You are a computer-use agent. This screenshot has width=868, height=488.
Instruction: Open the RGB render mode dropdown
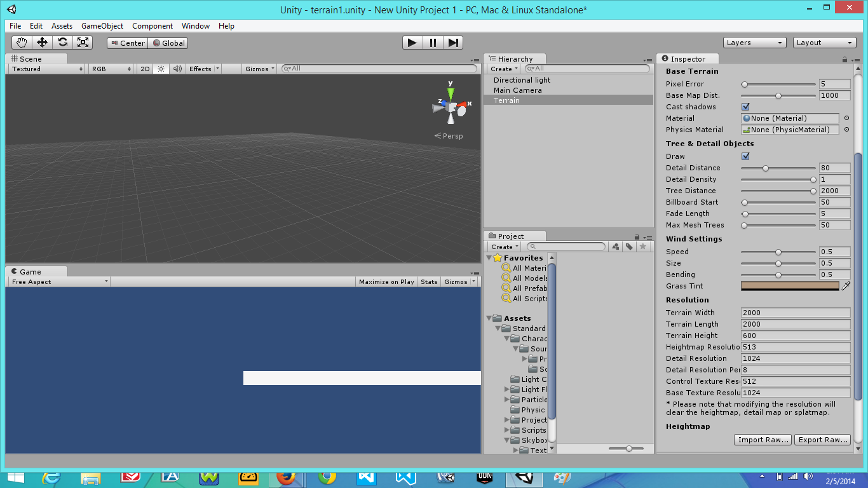point(111,69)
